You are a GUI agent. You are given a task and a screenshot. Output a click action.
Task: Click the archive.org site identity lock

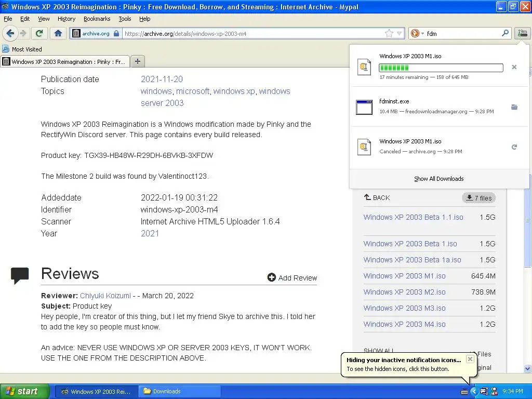pyautogui.click(x=116, y=33)
